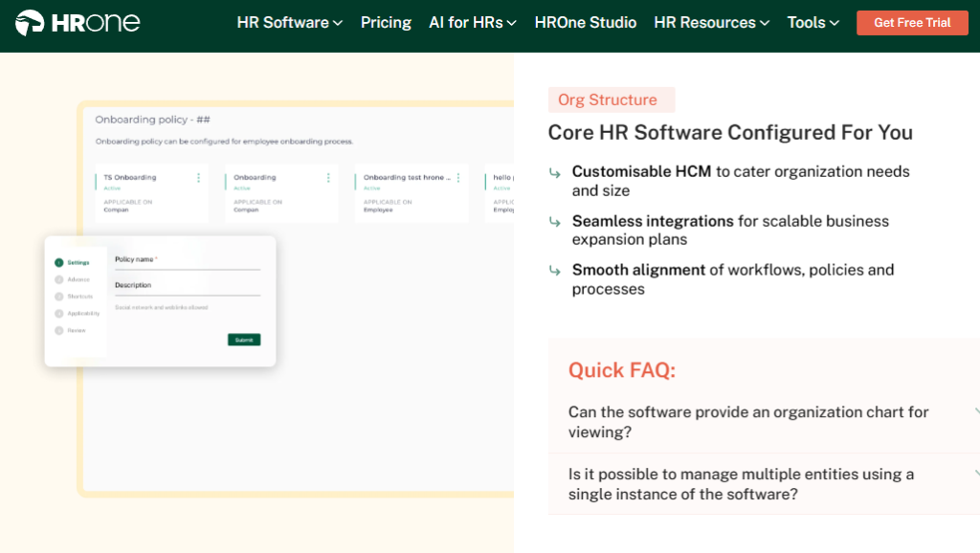Go to the Pricing page
Viewport: 980px width, 553px height.
386,23
